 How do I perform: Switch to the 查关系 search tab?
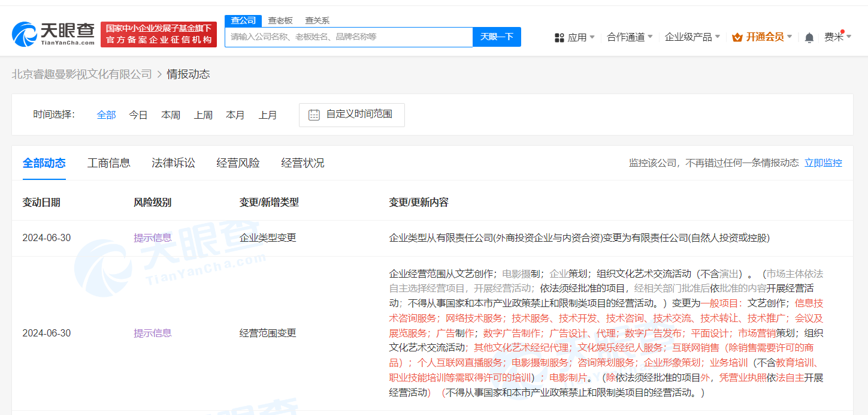[316, 20]
